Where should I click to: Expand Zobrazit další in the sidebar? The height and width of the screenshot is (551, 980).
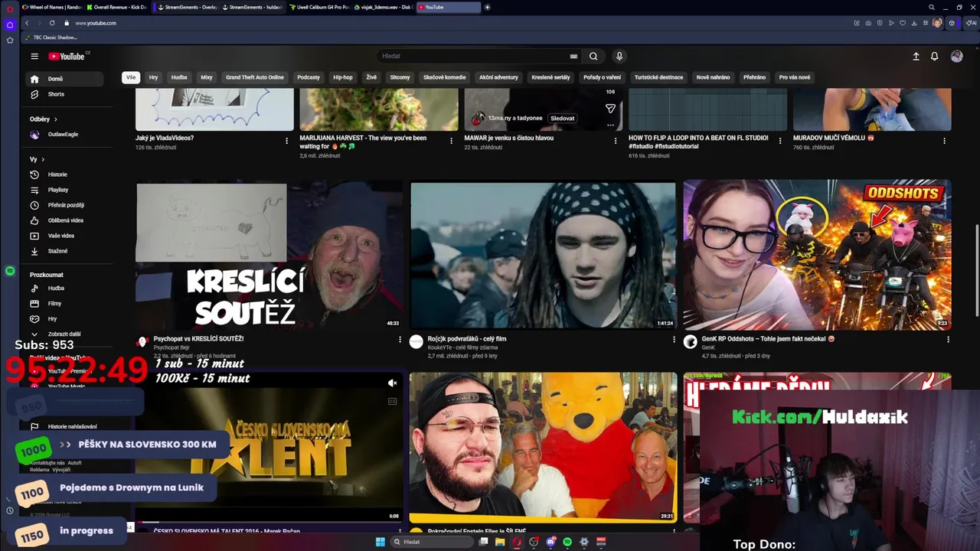(63, 334)
